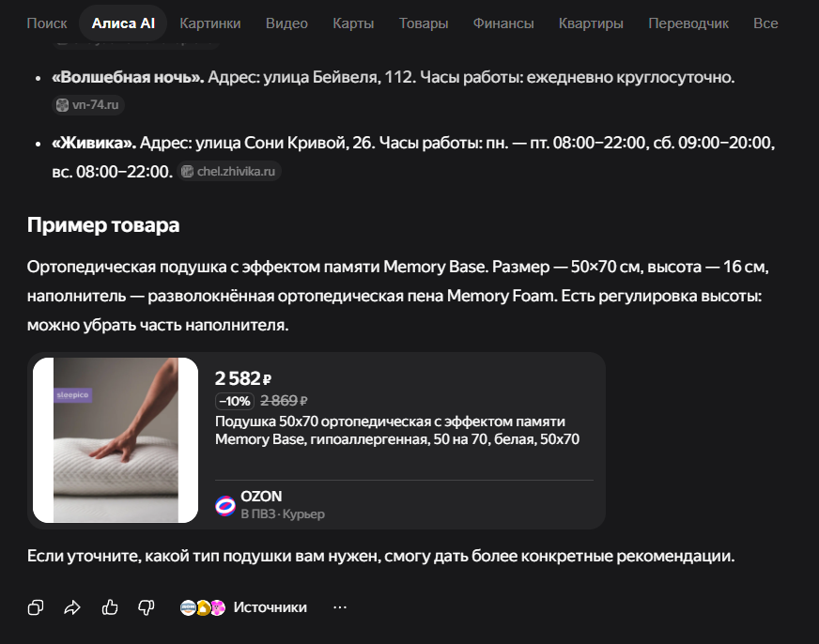Click the В ПВЗ · Курьер delivery text
819x644 pixels.
[283, 514]
